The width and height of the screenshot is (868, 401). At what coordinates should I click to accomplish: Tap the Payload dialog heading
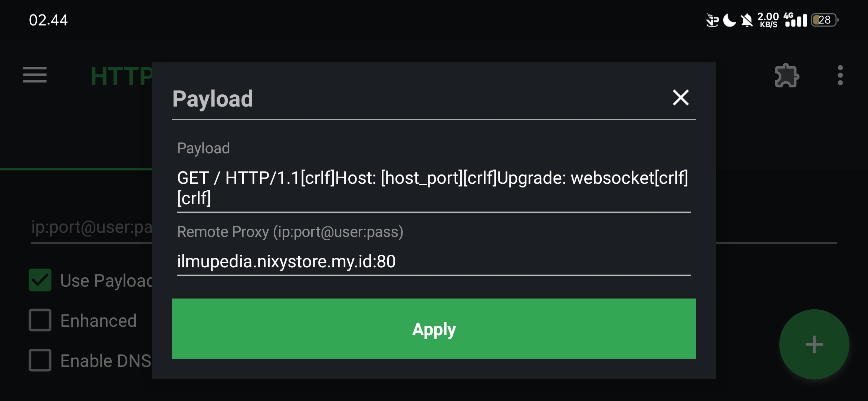point(213,99)
